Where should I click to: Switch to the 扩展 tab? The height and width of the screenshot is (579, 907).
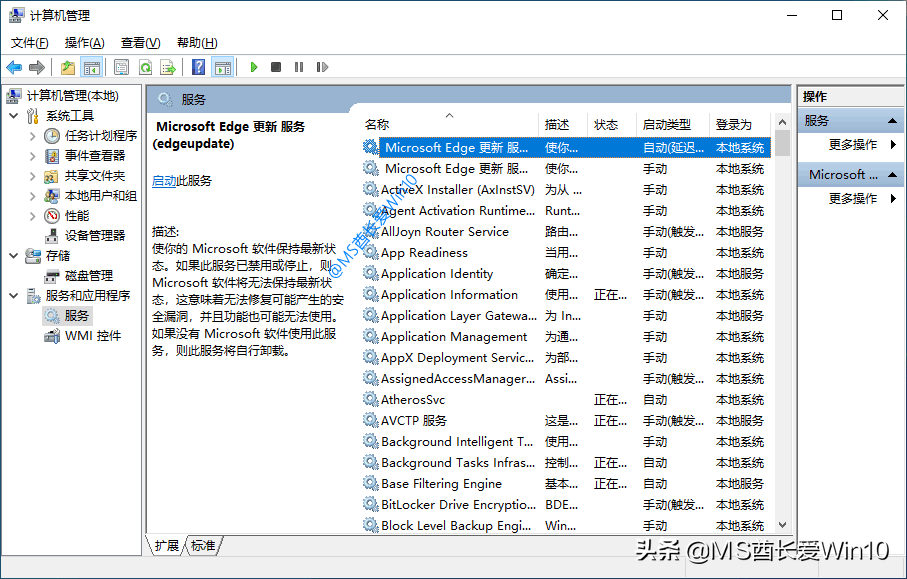pyautogui.click(x=167, y=545)
